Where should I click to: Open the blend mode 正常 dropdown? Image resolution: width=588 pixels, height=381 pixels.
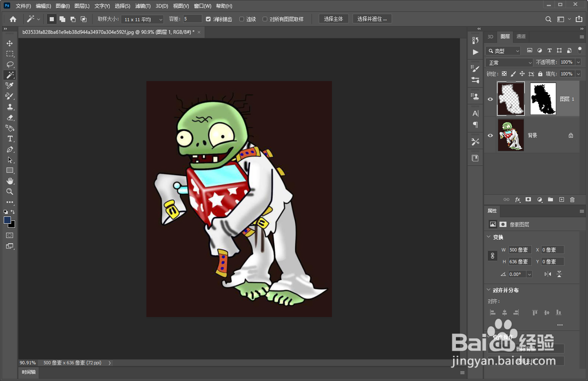[x=509, y=62]
